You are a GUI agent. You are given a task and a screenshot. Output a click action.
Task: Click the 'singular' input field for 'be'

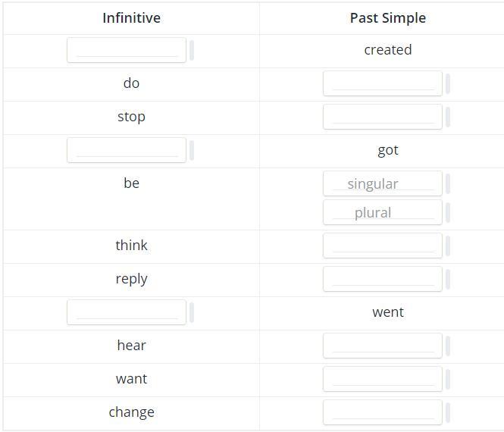click(383, 183)
